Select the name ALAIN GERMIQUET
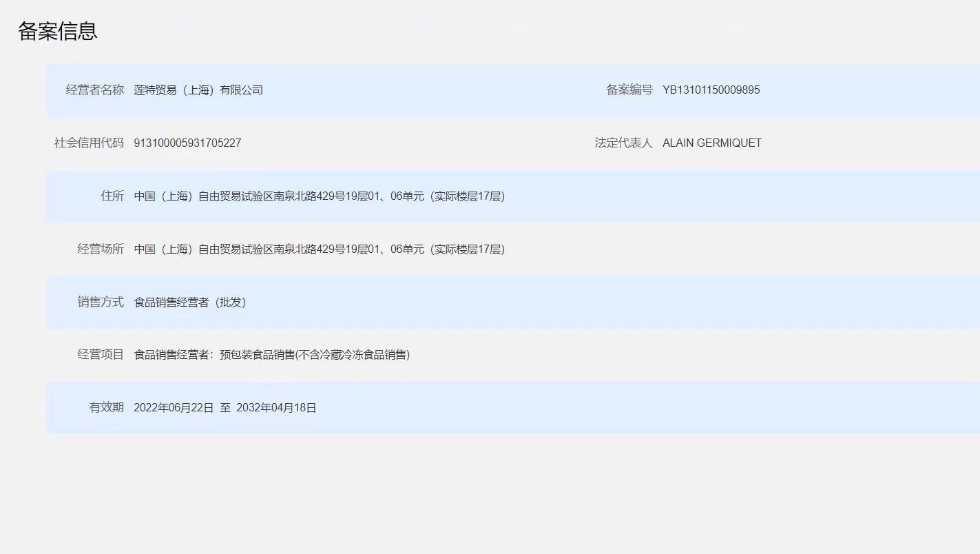The height and width of the screenshot is (554, 980). coord(711,143)
